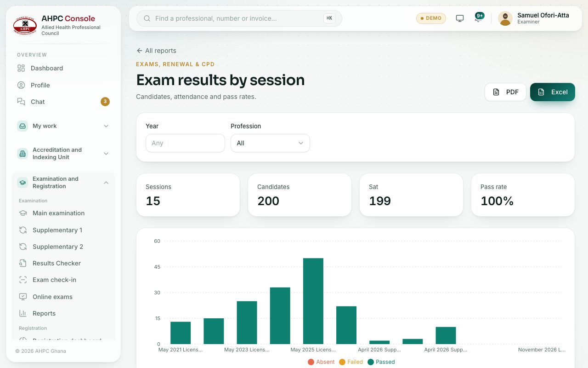Image resolution: width=588 pixels, height=368 pixels.
Task: Click the DEMO badge
Action: tap(431, 18)
